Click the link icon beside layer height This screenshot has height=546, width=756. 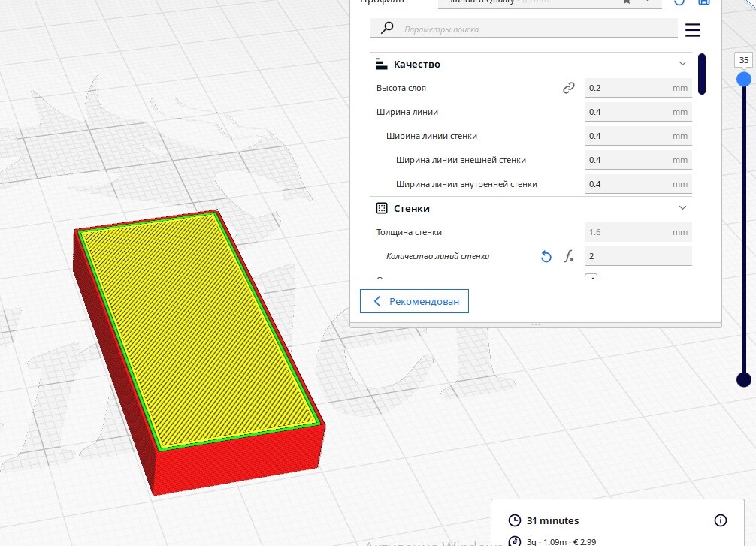[569, 88]
